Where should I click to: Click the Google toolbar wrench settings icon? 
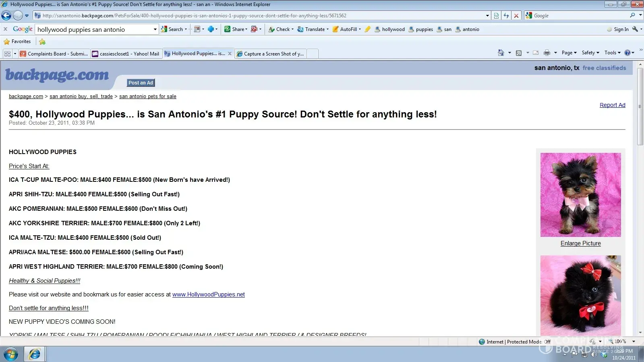pyautogui.click(x=635, y=29)
